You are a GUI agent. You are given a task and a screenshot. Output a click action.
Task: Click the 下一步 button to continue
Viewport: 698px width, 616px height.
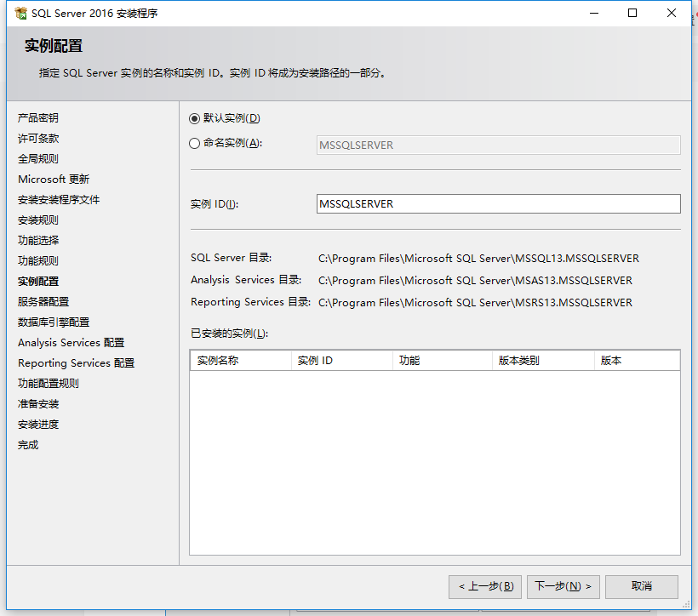[x=563, y=586]
